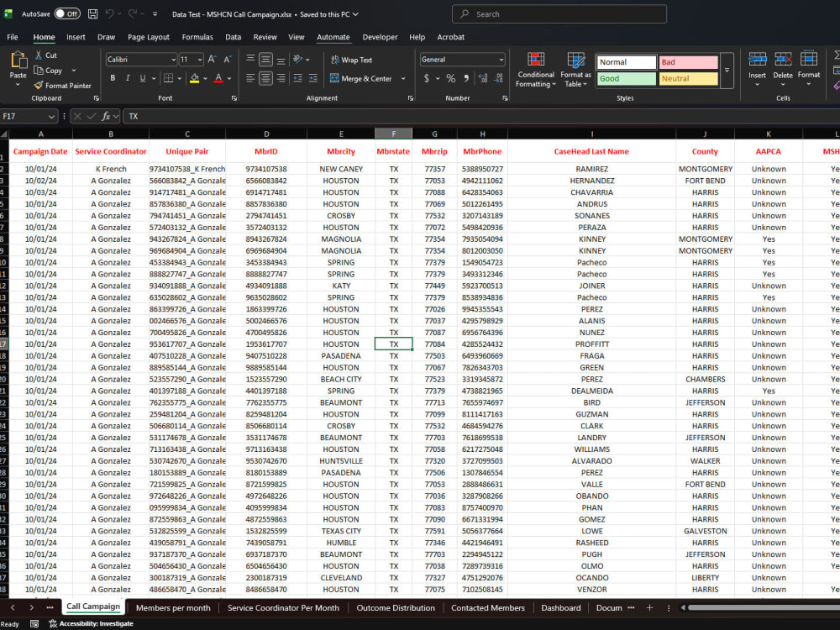Switch to Members per month sheet
Viewport: 840px width, 630px height.
(173, 607)
